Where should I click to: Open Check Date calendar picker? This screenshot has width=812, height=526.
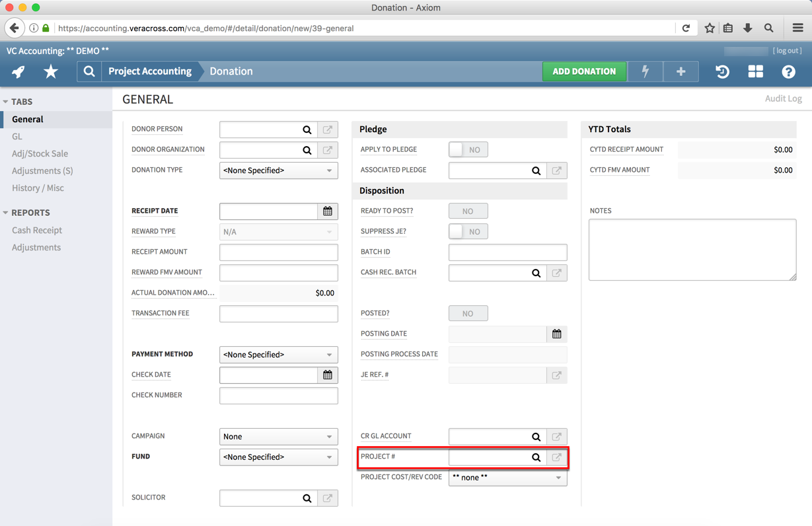click(328, 375)
